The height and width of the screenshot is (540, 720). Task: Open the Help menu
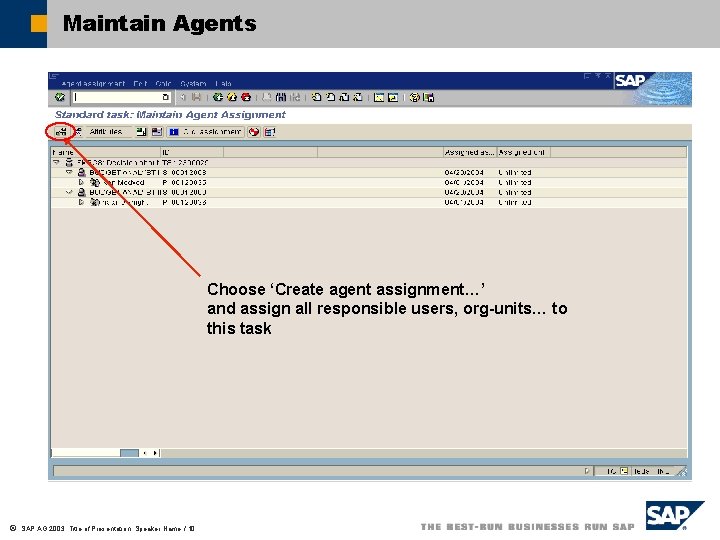(223, 84)
